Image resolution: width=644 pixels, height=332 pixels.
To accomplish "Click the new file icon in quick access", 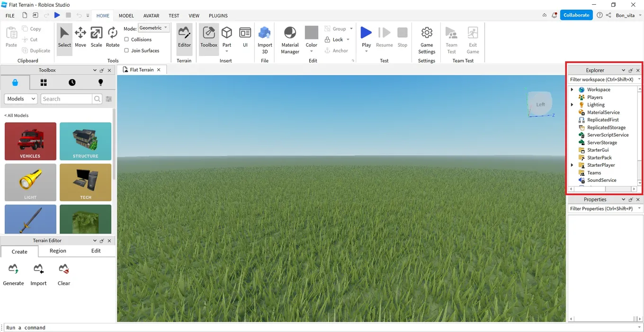I will (25, 15).
